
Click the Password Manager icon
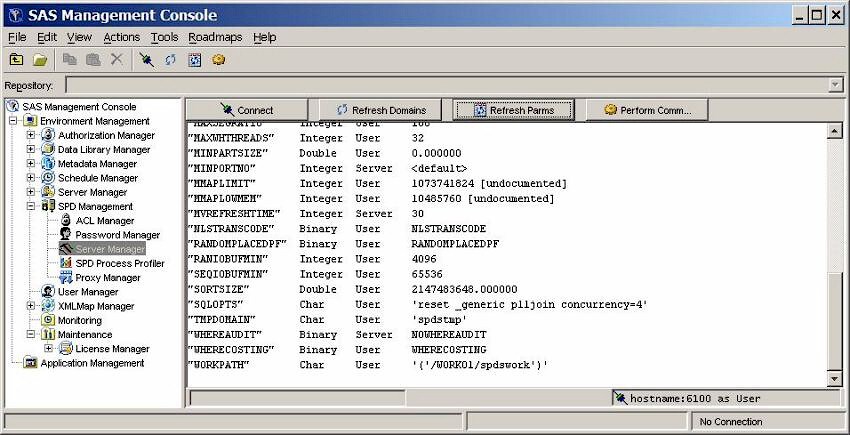click(66, 234)
